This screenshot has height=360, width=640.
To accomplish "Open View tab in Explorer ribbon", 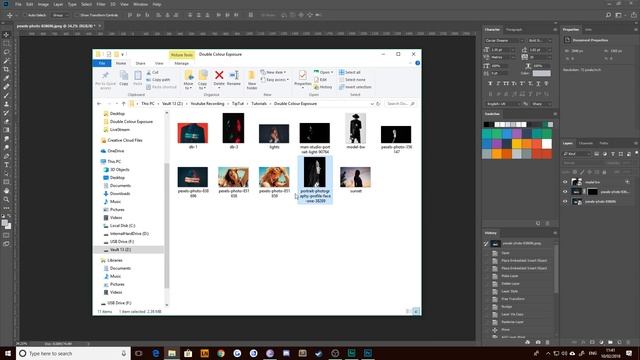I will pos(159,63).
